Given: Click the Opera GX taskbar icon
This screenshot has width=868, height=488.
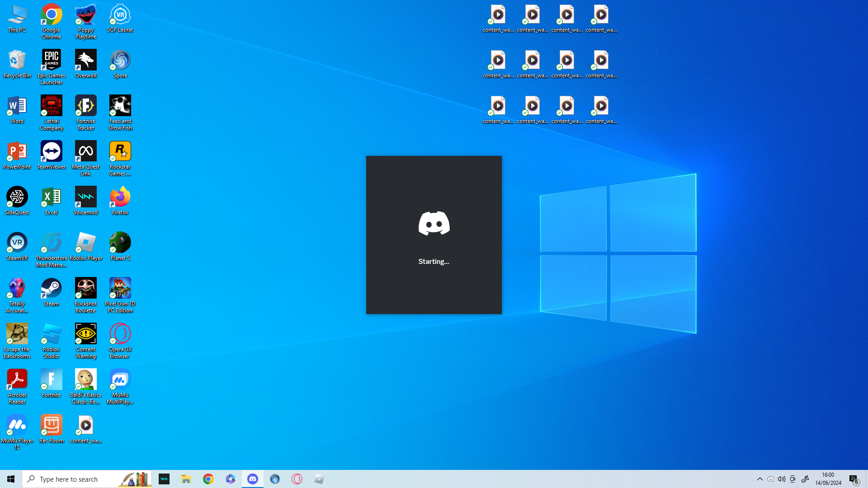Looking at the screenshot, I should pyautogui.click(x=297, y=479).
